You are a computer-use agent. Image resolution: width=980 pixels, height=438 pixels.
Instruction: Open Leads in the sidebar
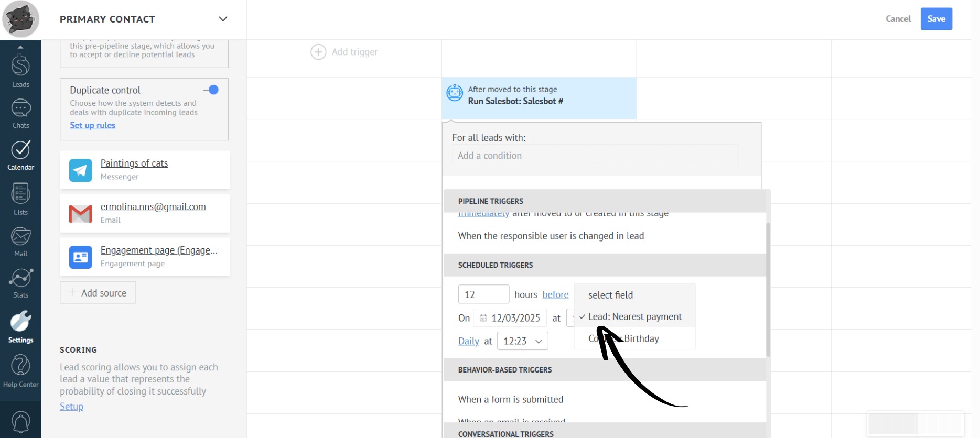click(20, 71)
